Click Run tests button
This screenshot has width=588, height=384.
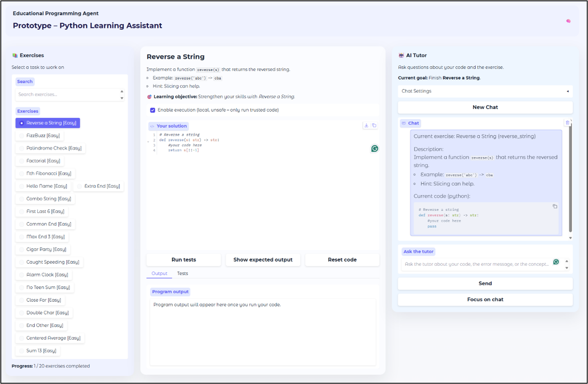pyautogui.click(x=184, y=260)
